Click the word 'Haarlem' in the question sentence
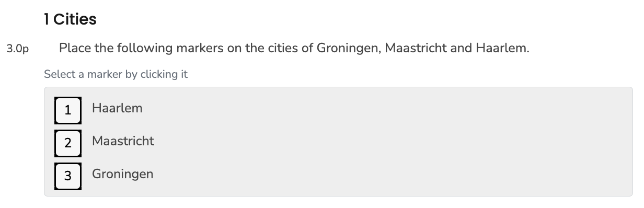This screenshot has width=644, height=208. click(501, 48)
